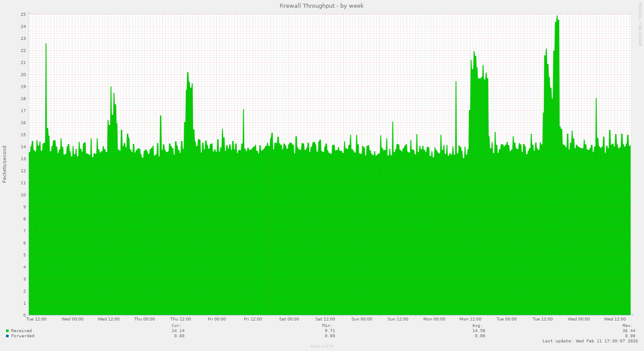Click the Cur value 14.14
Viewport: 644px width, 351px height.
coord(178,331)
